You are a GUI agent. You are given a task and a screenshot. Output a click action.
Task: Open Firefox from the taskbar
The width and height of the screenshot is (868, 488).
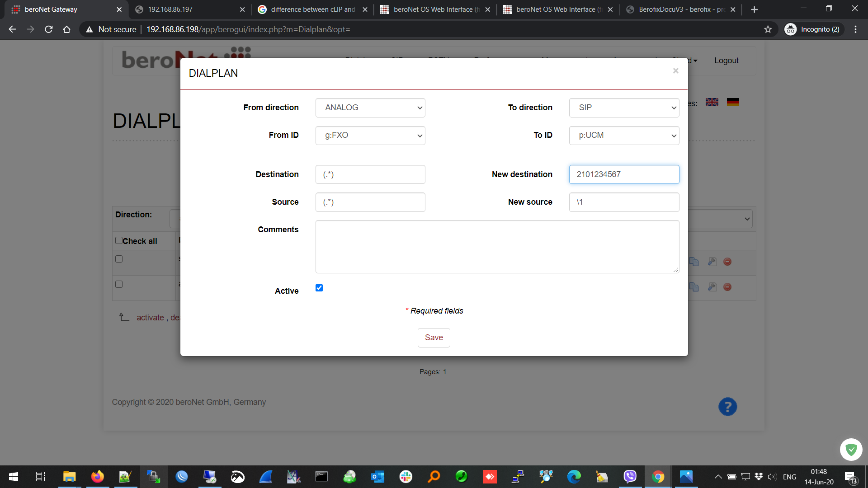pyautogui.click(x=97, y=477)
